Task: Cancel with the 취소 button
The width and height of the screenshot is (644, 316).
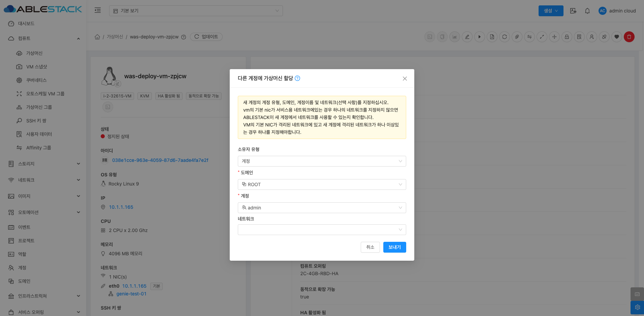Action: [370, 247]
